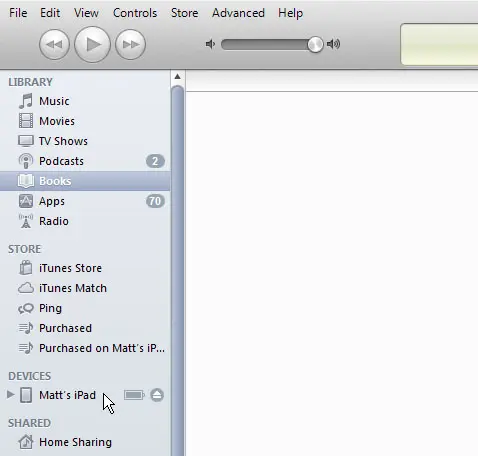Image resolution: width=478 pixels, height=456 pixels.
Task: Expand Matt's iPad device tree
Action: pyautogui.click(x=10, y=395)
